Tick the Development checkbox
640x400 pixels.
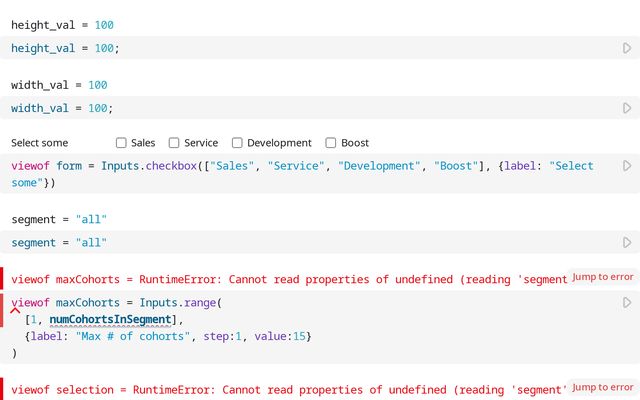[238, 143]
